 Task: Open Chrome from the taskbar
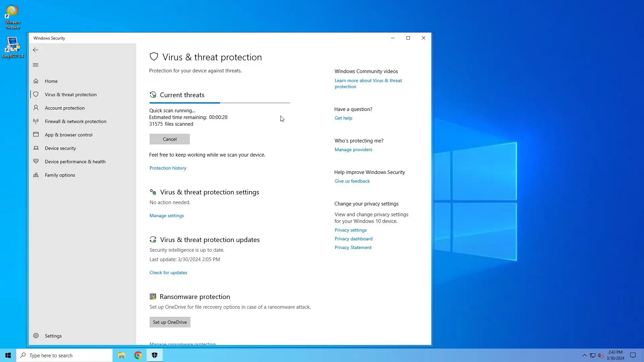coord(138,355)
